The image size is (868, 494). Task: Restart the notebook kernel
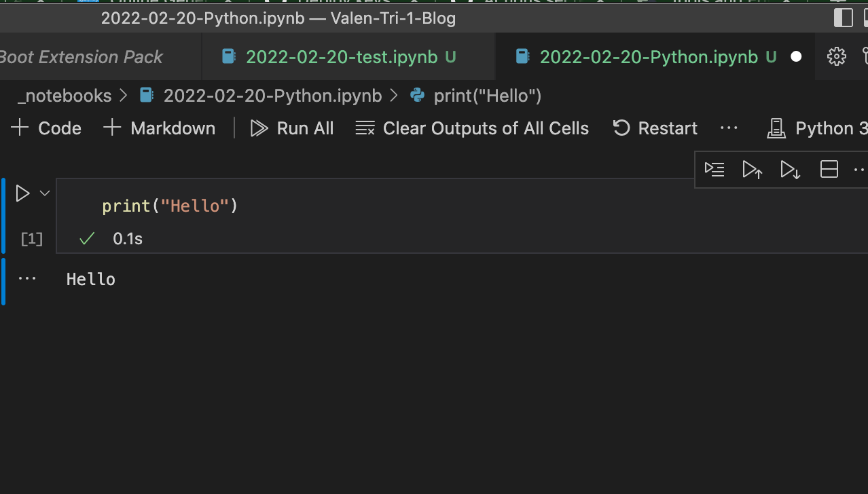point(655,128)
